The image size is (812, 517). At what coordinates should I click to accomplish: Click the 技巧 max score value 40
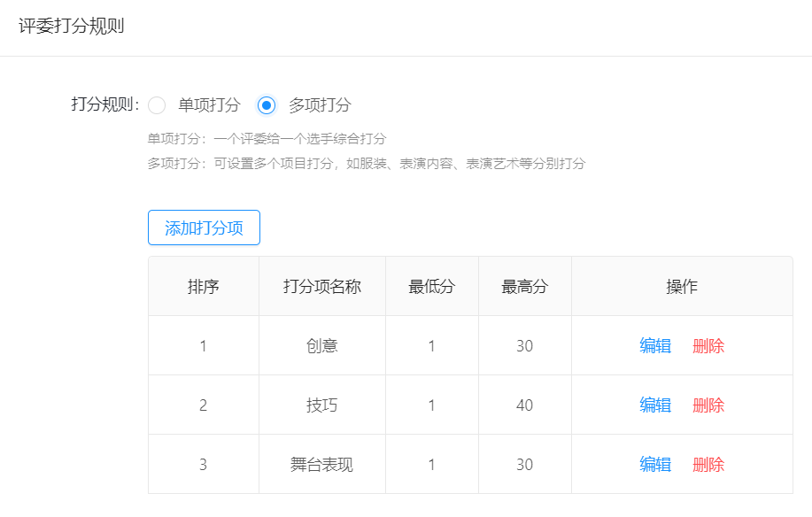tap(524, 405)
